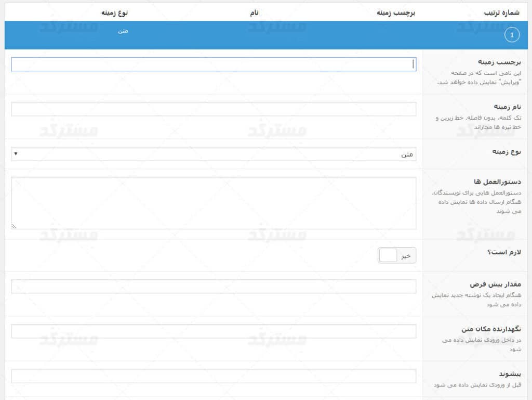This screenshot has width=532, height=400.
Task: Grab the resize handle of the instructions textarea
Action: 14,226
